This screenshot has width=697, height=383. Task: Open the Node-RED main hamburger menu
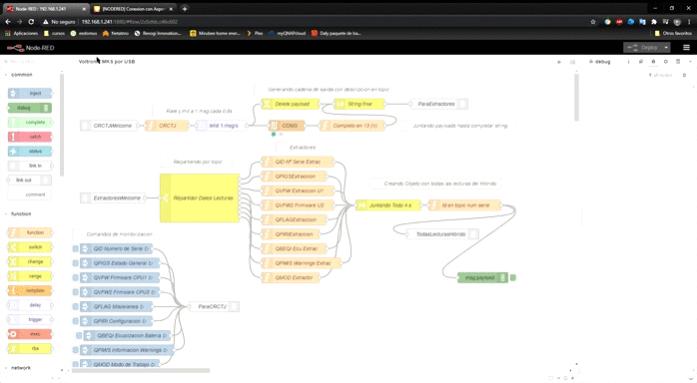pos(686,48)
